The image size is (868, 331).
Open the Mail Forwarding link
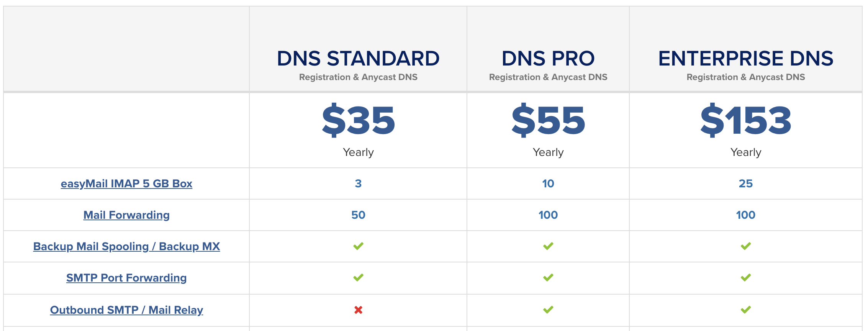(126, 215)
